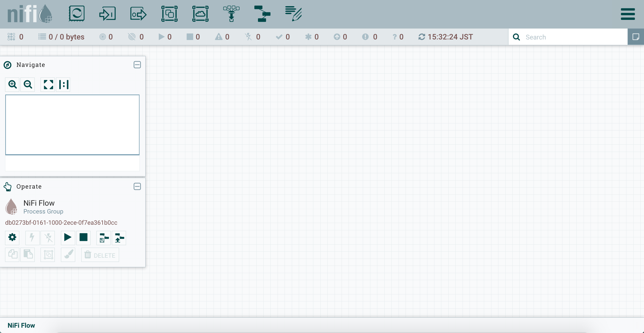Select the Output Port icon
The image size is (644, 333).
coord(138,13)
